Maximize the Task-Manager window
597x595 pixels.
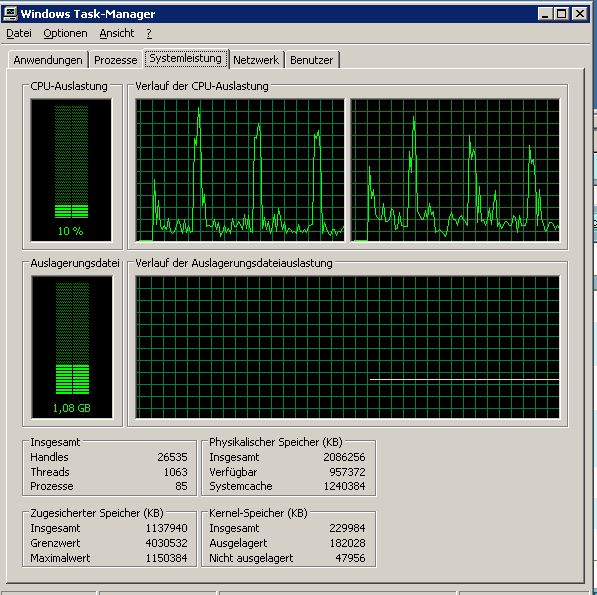pos(562,14)
